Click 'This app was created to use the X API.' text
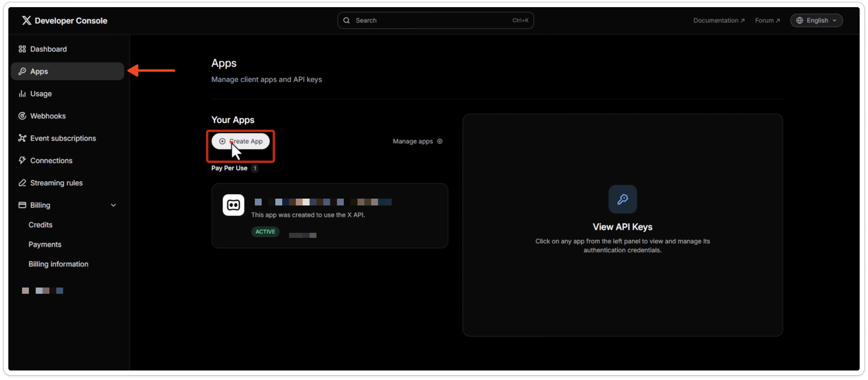The height and width of the screenshot is (380, 868). click(308, 215)
